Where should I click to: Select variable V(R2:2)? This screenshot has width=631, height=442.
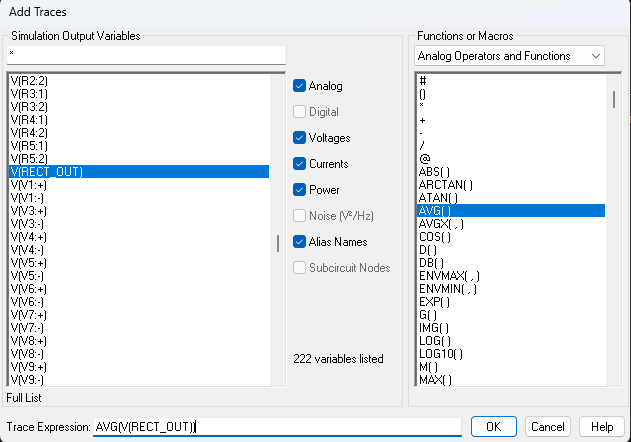(139, 81)
